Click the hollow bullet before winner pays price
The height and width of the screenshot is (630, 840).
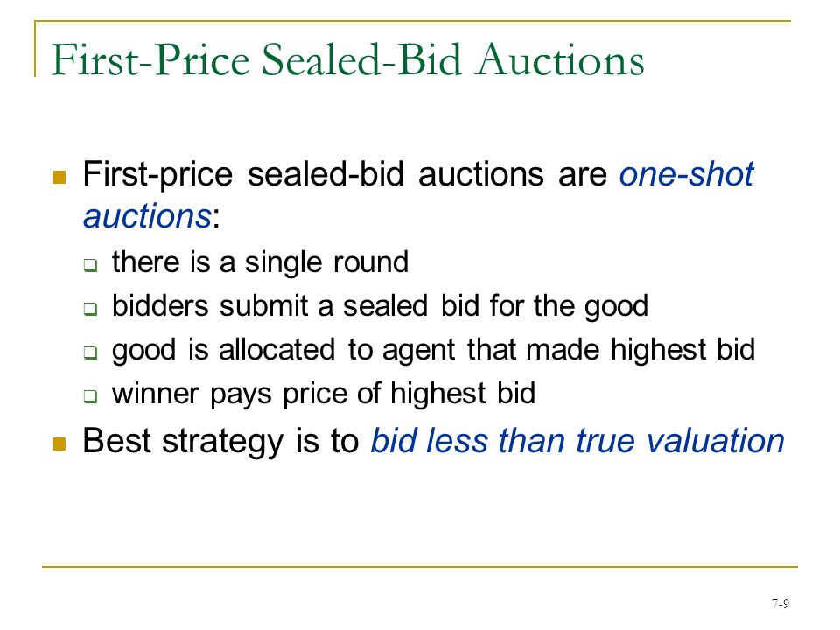click(90, 396)
